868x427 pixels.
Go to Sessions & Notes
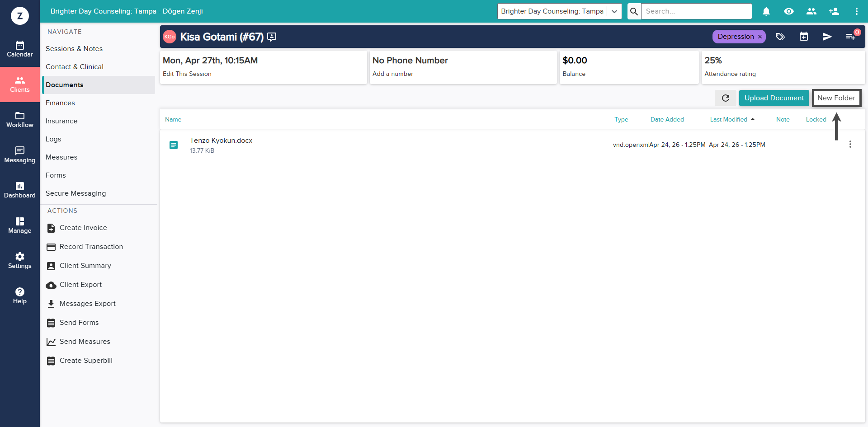(74, 49)
